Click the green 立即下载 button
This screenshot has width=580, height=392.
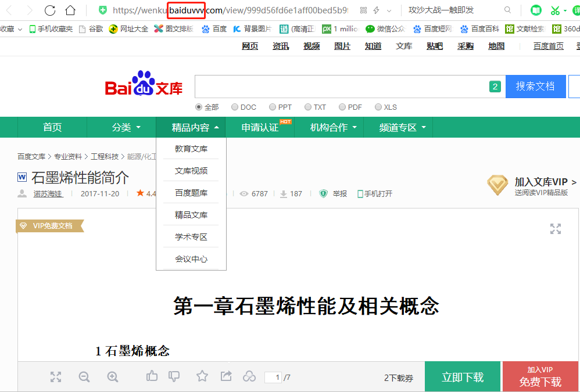tap(463, 377)
